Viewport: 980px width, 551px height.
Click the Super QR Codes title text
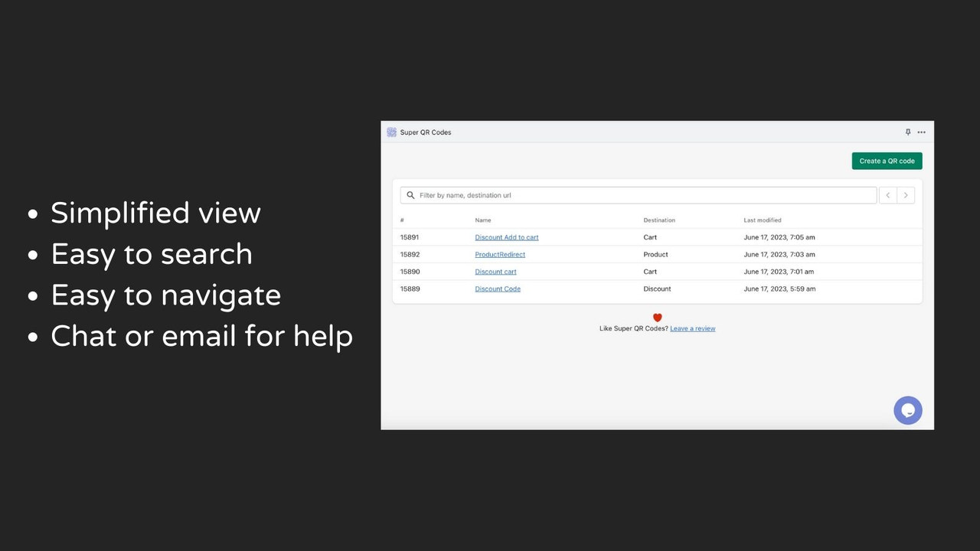click(426, 132)
